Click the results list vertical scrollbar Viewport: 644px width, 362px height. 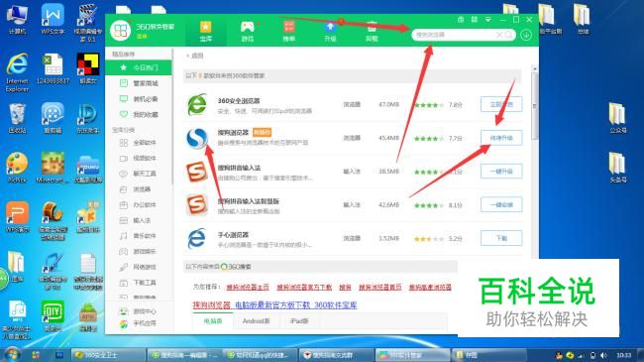(x=534, y=107)
